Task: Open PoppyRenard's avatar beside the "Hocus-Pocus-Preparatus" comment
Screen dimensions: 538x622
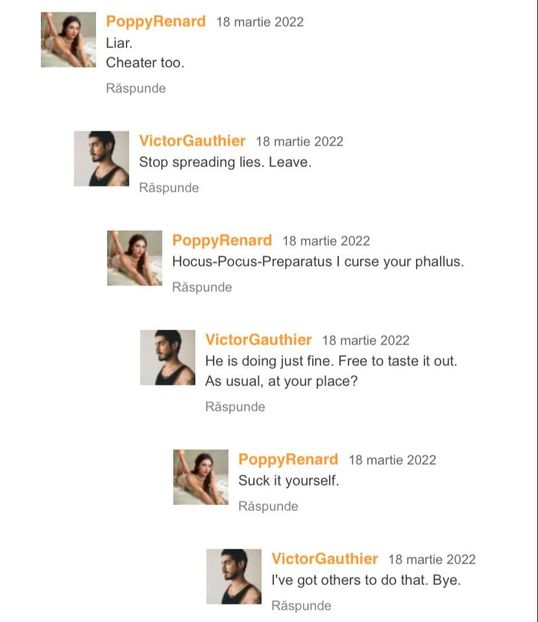Action: pyautogui.click(x=134, y=258)
